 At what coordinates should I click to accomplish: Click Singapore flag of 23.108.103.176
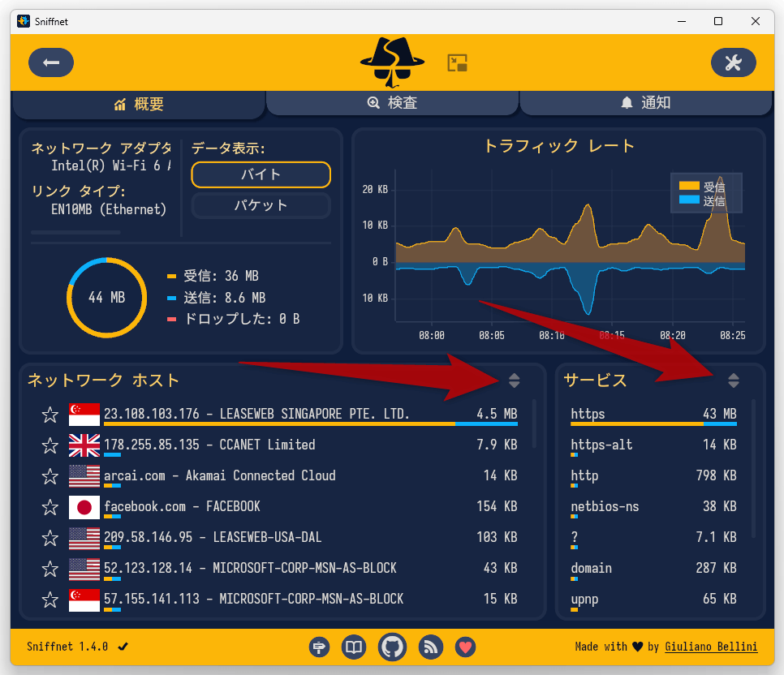tap(84, 415)
